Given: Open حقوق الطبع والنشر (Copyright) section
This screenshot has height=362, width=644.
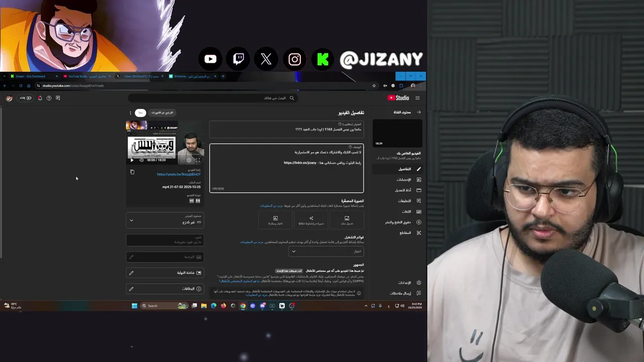Looking at the screenshot, I should coord(397,222).
